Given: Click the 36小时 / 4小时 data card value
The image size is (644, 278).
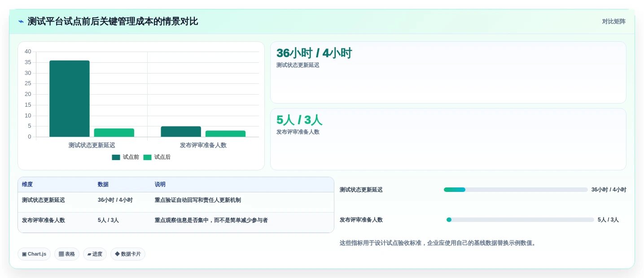Looking at the screenshot, I should (314, 53).
